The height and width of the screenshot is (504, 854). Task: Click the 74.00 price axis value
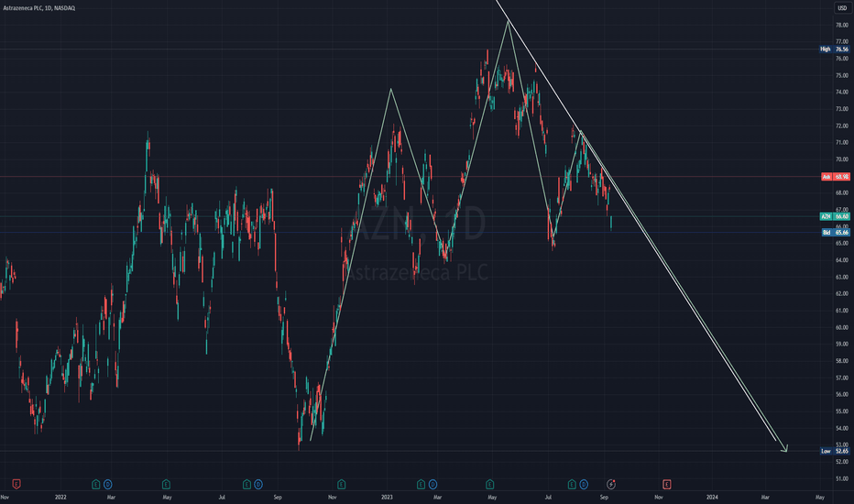842,92
